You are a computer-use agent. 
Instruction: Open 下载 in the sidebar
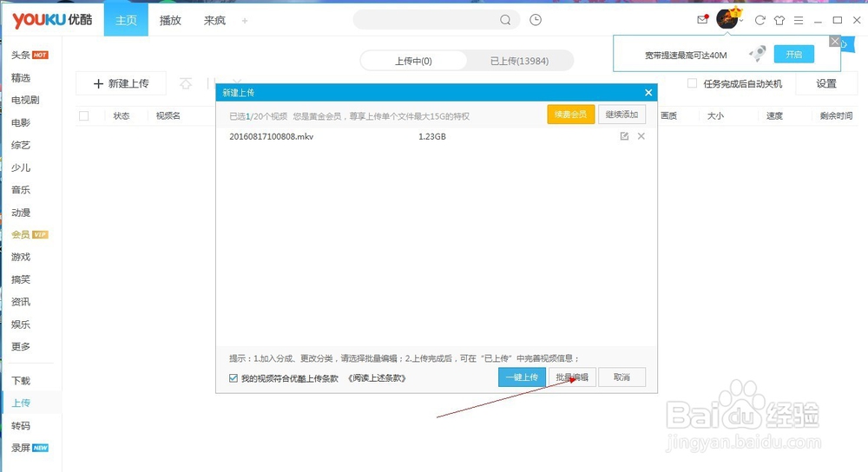(x=21, y=381)
